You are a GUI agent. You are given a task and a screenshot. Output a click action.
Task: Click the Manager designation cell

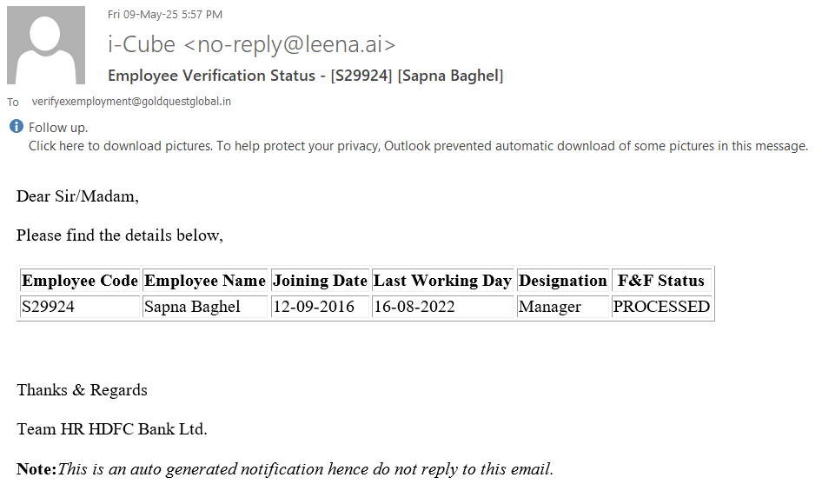[x=550, y=307]
